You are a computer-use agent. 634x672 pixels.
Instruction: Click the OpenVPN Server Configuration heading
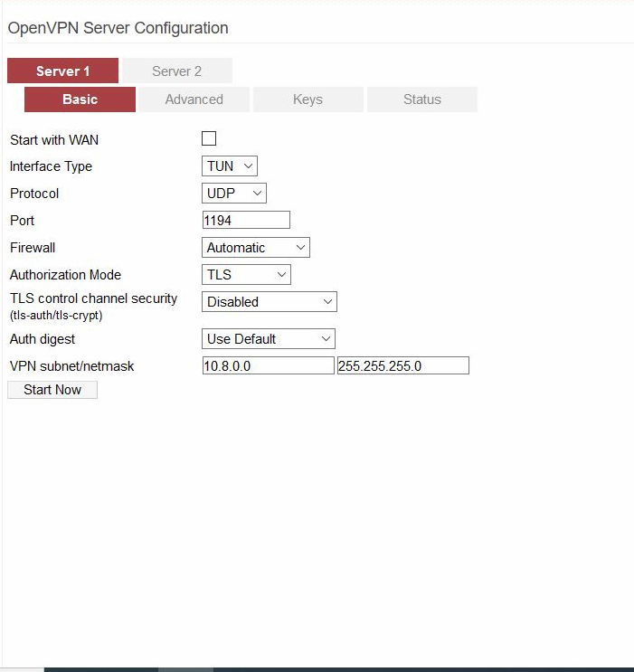coord(118,28)
